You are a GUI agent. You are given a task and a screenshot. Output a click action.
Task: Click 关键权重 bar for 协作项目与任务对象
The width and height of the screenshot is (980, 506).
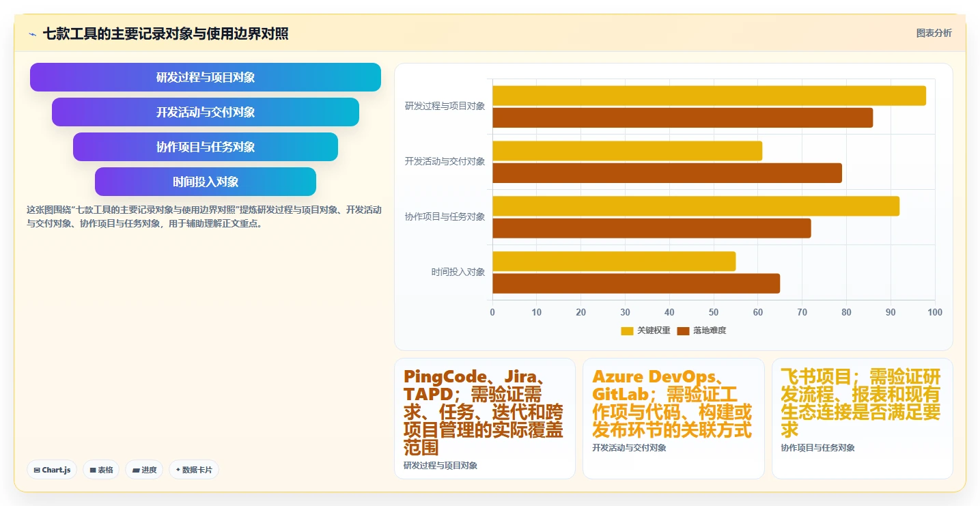pyautogui.click(x=696, y=206)
